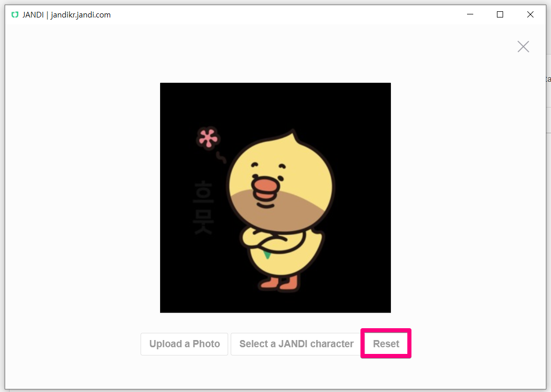Close the JANDI window

[530, 14]
